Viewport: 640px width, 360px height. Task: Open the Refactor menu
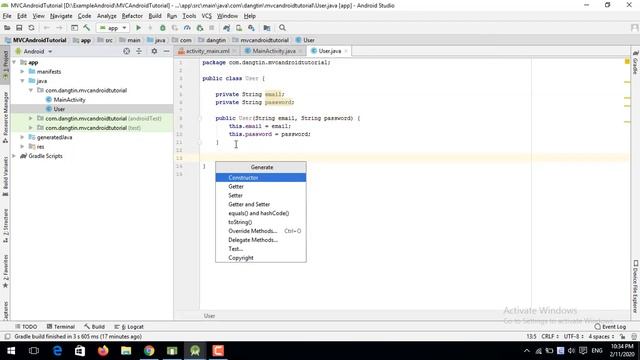tap(132, 16)
